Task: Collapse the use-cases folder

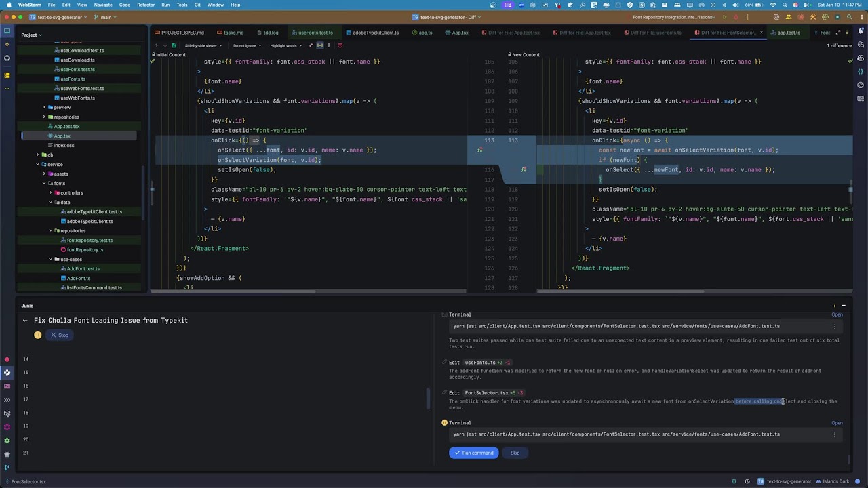Action: (50, 259)
